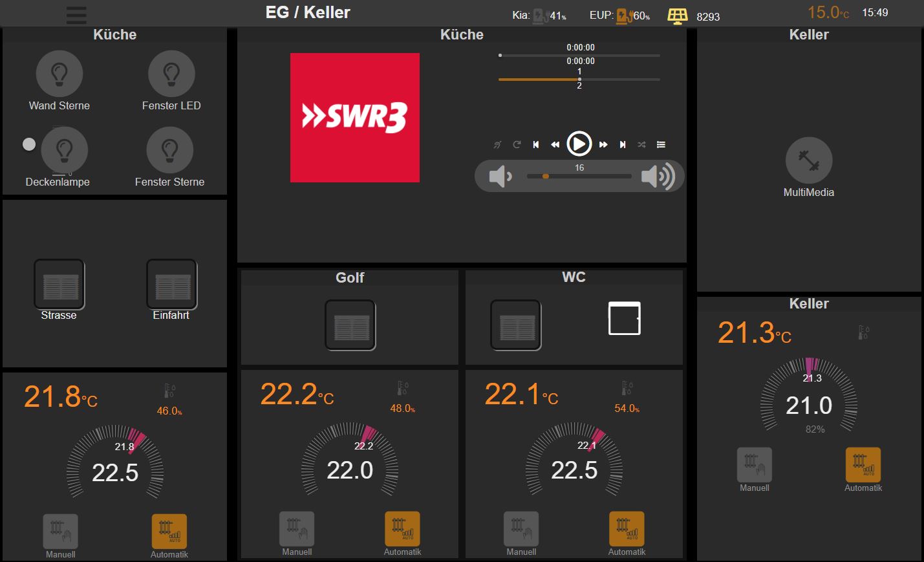
Task: Set Keller heating to Automatik
Action: click(863, 465)
